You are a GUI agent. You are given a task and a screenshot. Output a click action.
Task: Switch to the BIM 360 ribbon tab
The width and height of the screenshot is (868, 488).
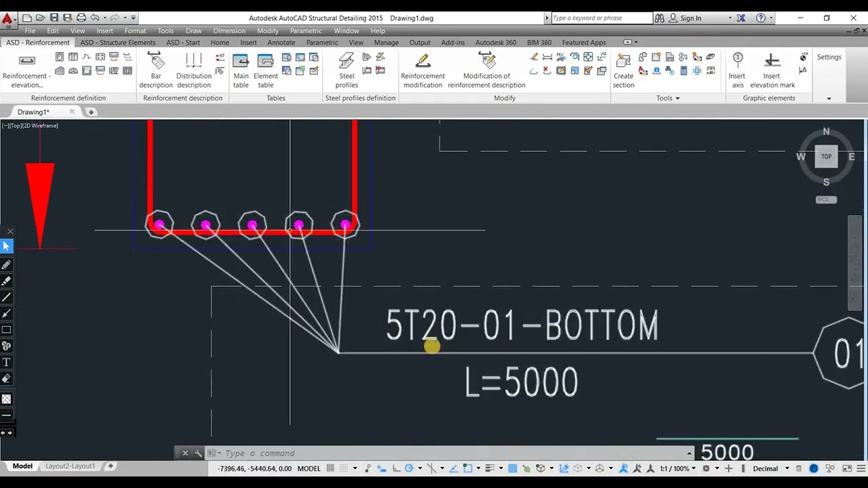pos(538,42)
